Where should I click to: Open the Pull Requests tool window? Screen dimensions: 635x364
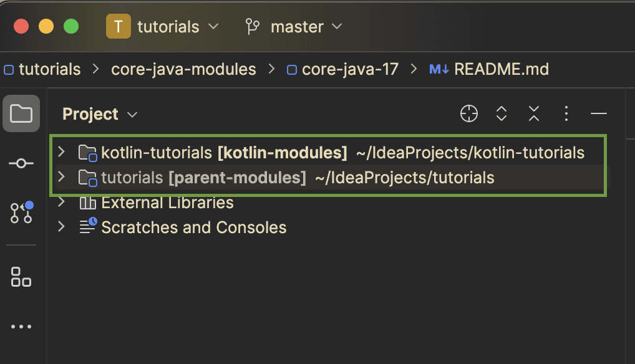pyautogui.click(x=21, y=213)
